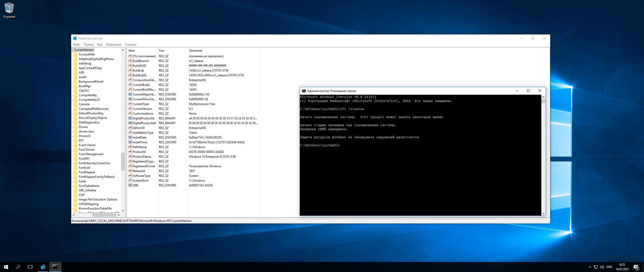
Task: Select the Image File Execution Options key
Action: click(98, 199)
